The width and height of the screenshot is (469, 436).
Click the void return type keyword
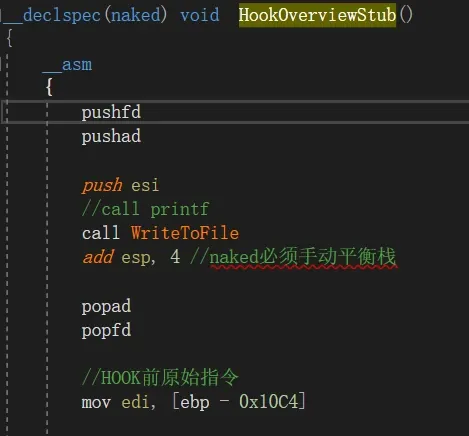coord(200,15)
